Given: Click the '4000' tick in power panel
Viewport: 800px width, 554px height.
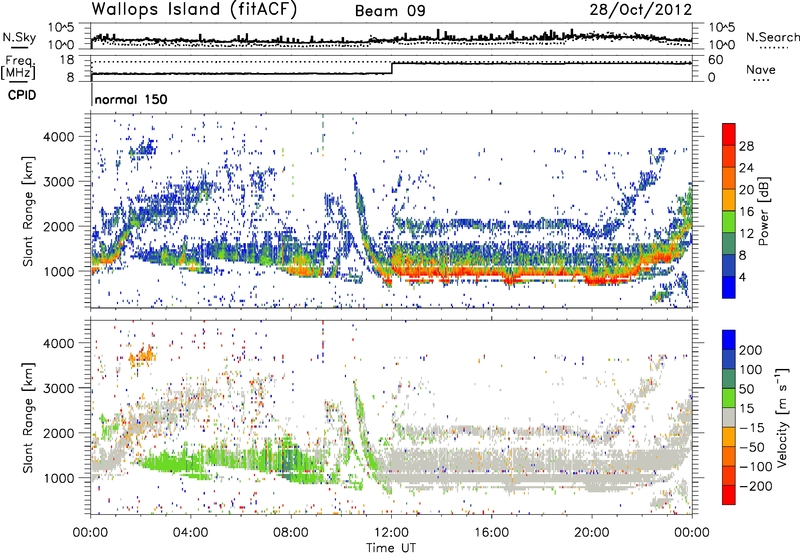Looking at the screenshot, I should 59,137.
